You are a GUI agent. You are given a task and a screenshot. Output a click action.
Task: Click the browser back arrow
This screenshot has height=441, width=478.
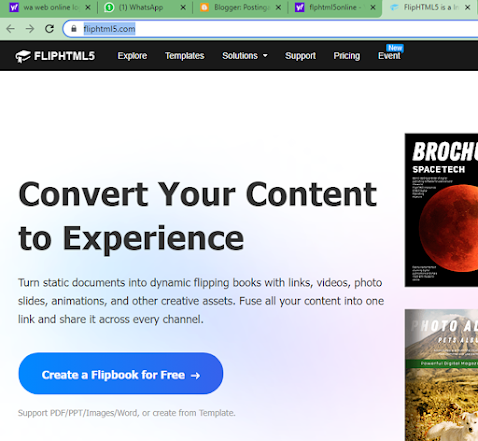click(x=11, y=29)
